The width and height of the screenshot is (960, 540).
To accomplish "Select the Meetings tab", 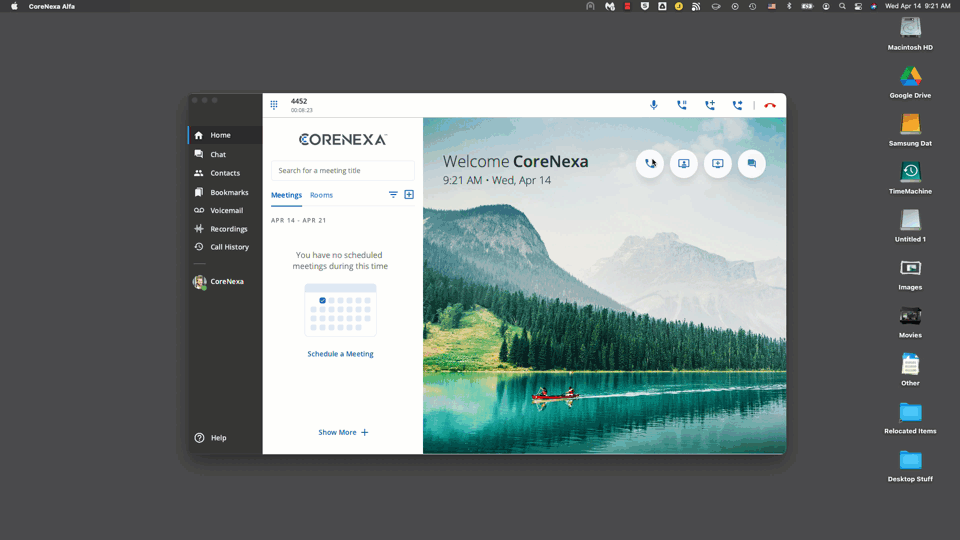I will coord(286,195).
